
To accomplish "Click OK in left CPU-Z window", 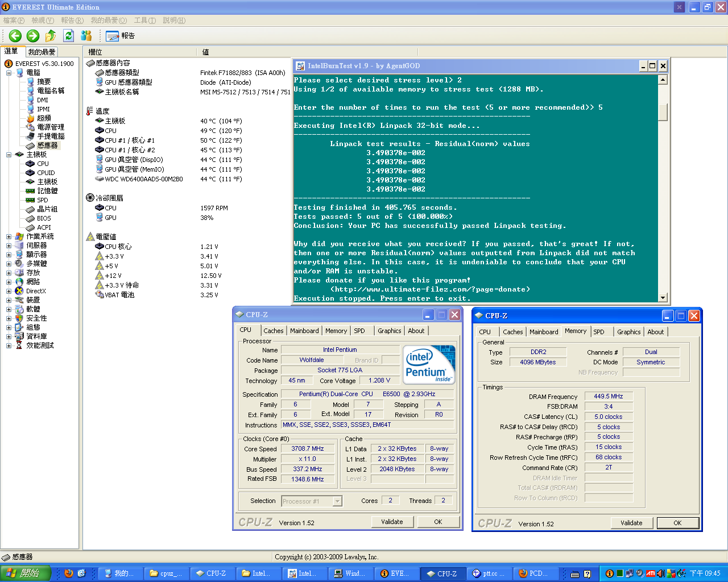I will pyautogui.click(x=438, y=522).
